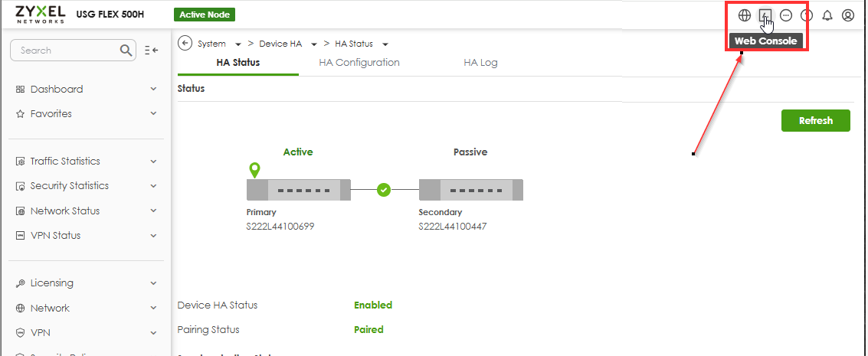
Task: Open the user account profile icon
Action: click(847, 15)
